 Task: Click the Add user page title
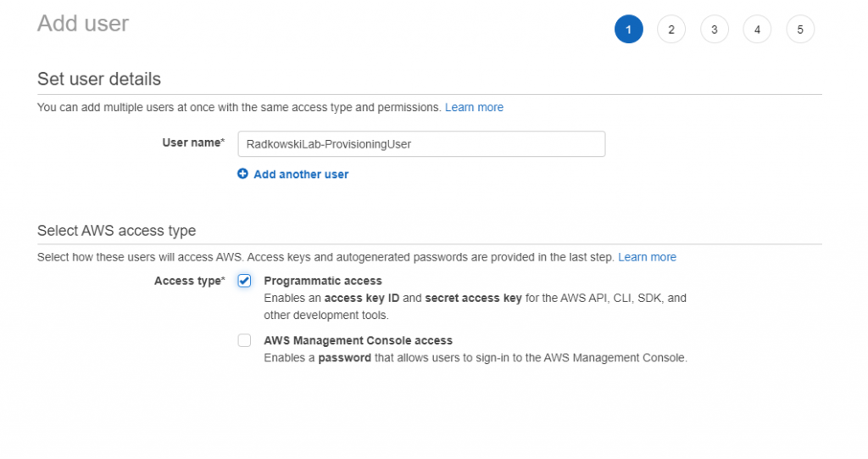point(83,24)
